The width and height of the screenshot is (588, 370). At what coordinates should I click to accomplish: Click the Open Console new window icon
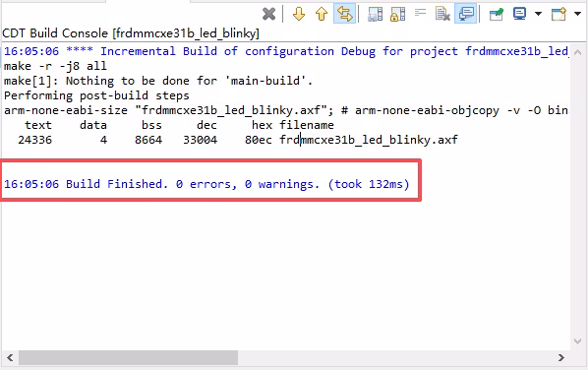[x=559, y=14]
